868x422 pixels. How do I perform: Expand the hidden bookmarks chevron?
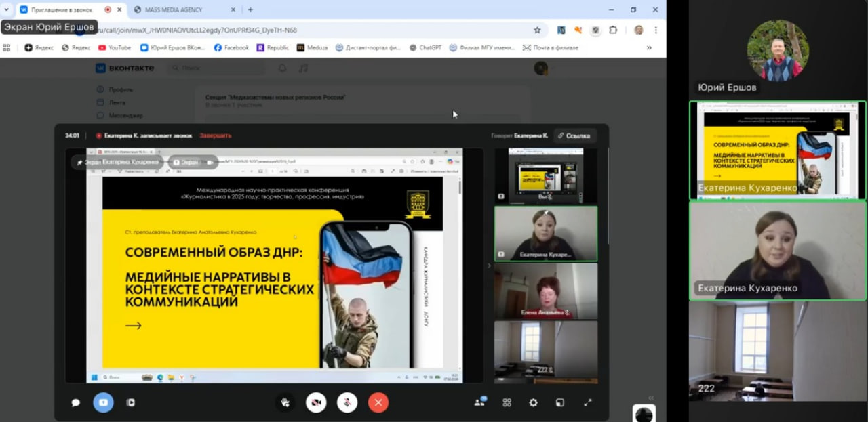click(649, 47)
